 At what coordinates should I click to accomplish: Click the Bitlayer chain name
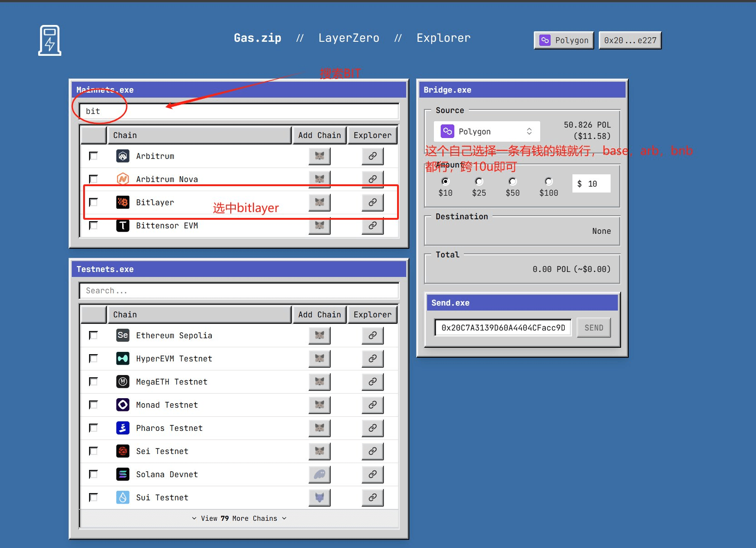155,202
